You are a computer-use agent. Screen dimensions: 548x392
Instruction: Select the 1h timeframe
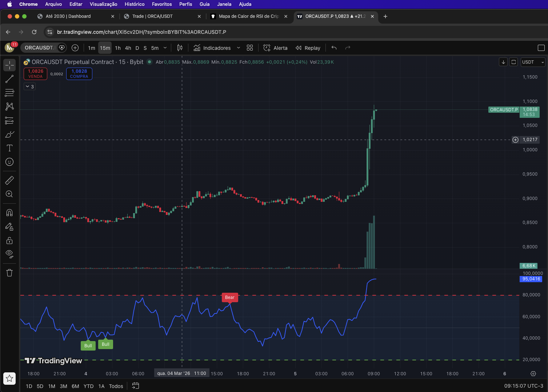click(x=118, y=48)
